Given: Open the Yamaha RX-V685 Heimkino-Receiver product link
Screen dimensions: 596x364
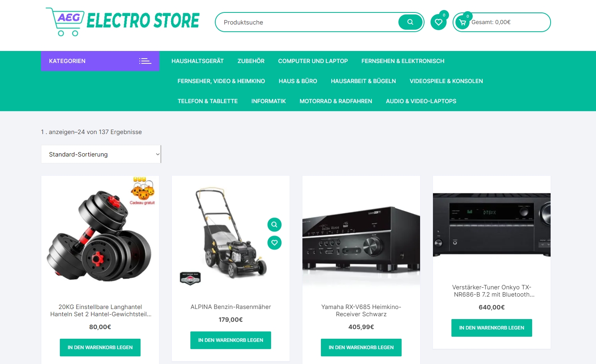Looking at the screenshot, I should click(x=361, y=311).
